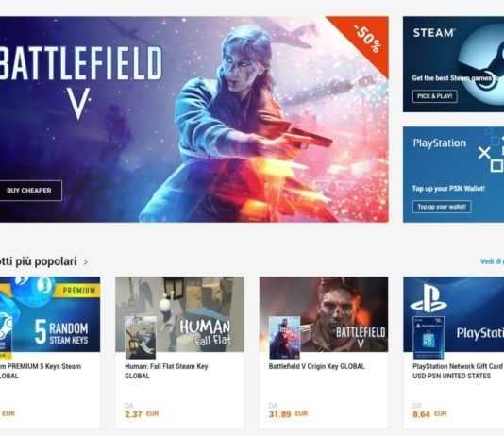Click the PlayStation logo on gift card

(x=428, y=299)
